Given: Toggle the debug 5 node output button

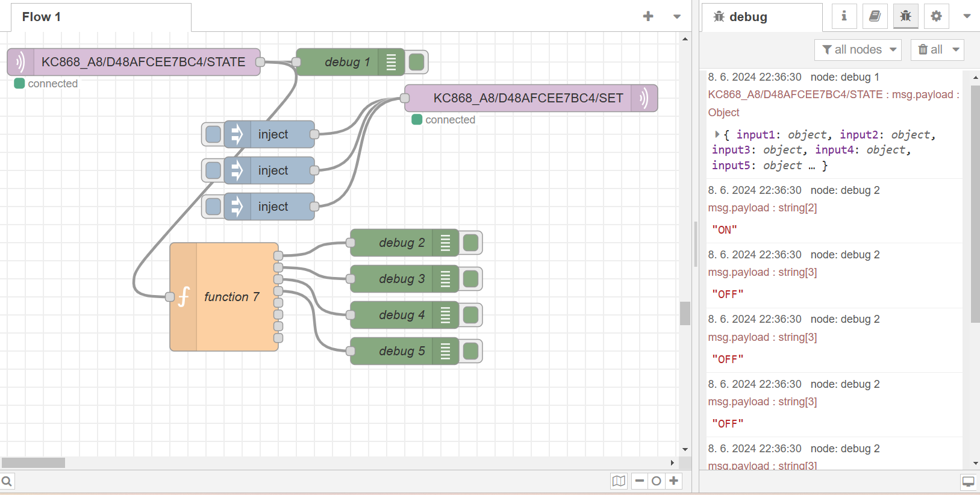Looking at the screenshot, I should click(471, 351).
